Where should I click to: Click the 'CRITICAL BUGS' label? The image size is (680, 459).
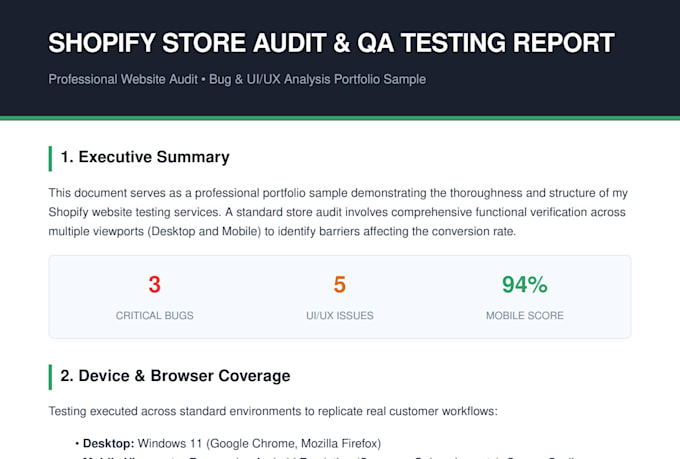pyautogui.click(x=154, y=315)
